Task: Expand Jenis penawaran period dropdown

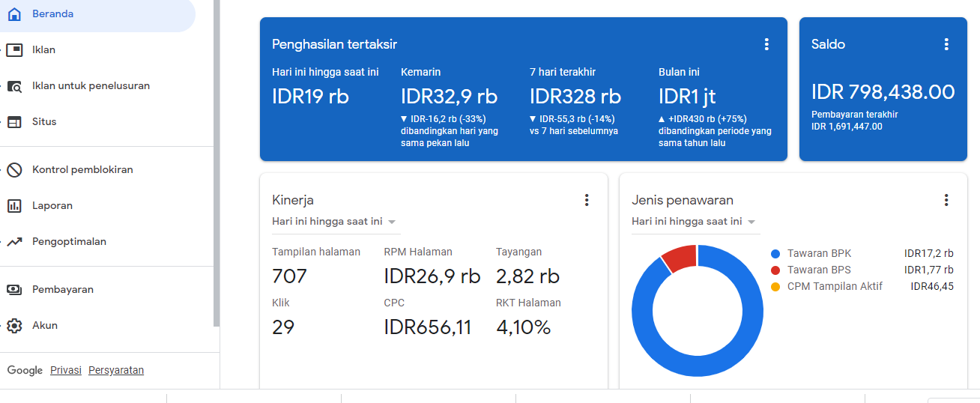Action: (x=695, y=222)
